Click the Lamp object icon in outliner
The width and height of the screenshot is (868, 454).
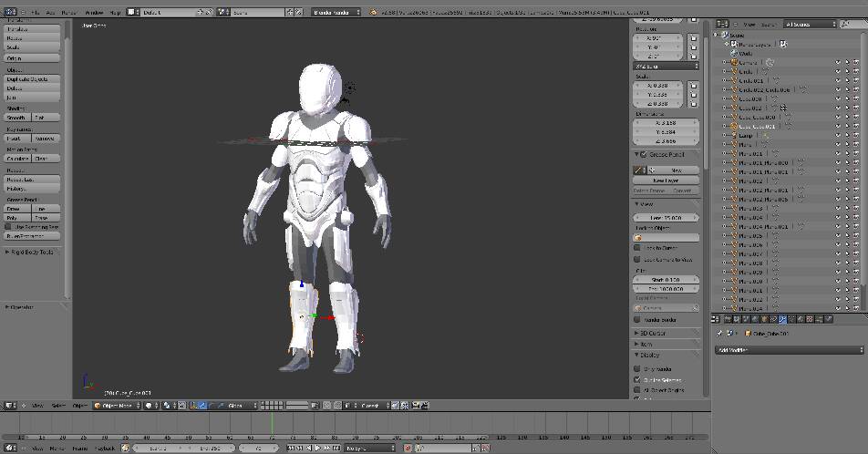click(x=735, y=135)
